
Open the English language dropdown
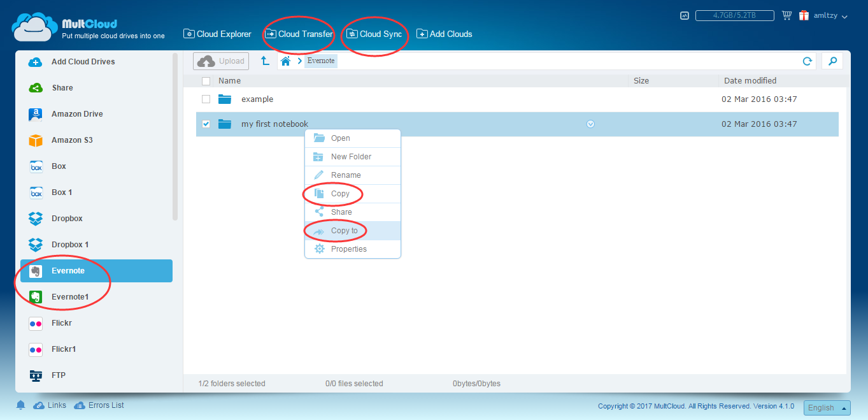coord(827,408)
